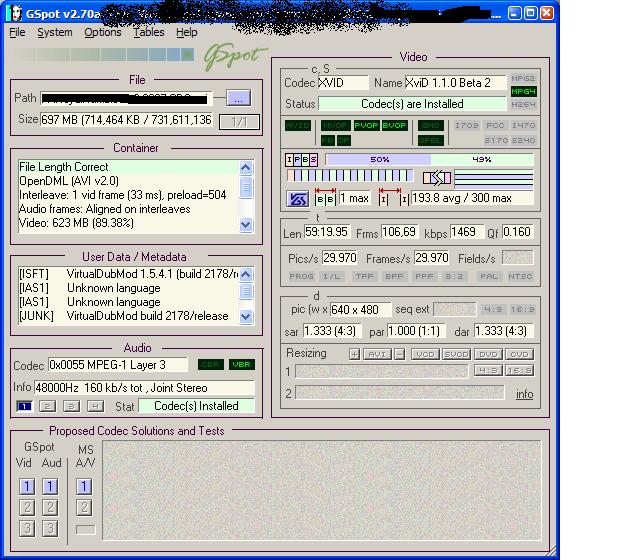The height and width of the screenshot is (560, 640).
Task: Click the QPEL indicator
Action: point(431,140)
